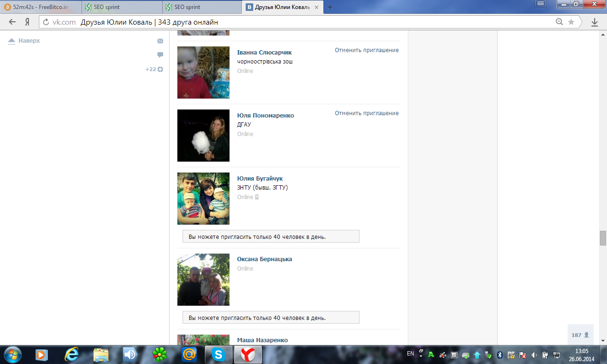607x364 pixels.
Task: Go back with the browser back arrow
Action: [12, 22]
